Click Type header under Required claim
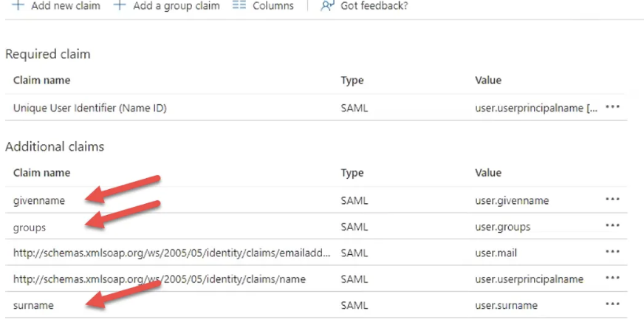Image resolution: width=644 pixels, height=331 pixels. [x=352, y=81]
